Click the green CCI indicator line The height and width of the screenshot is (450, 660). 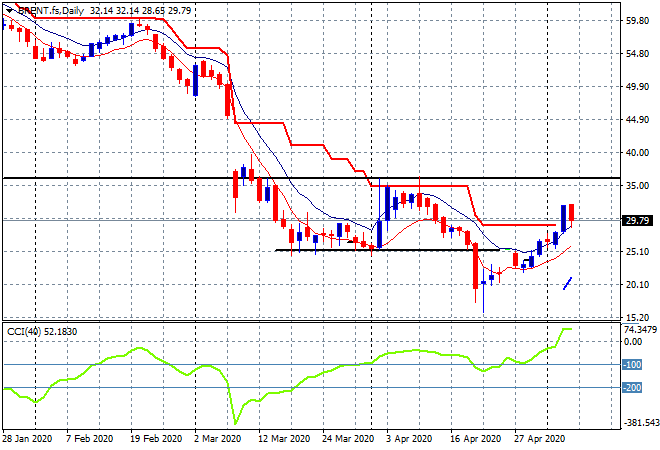coord(287,376)
